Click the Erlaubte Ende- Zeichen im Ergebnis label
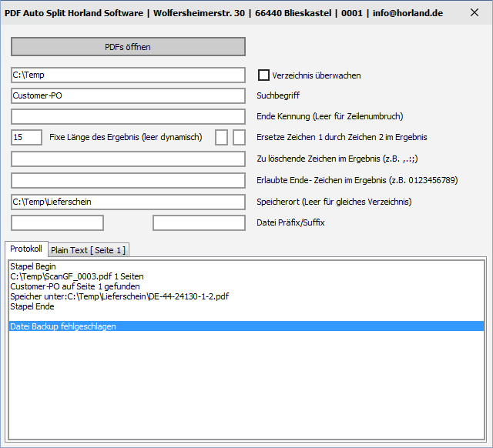The image size is (493, 448). click(x=357, y=180)
